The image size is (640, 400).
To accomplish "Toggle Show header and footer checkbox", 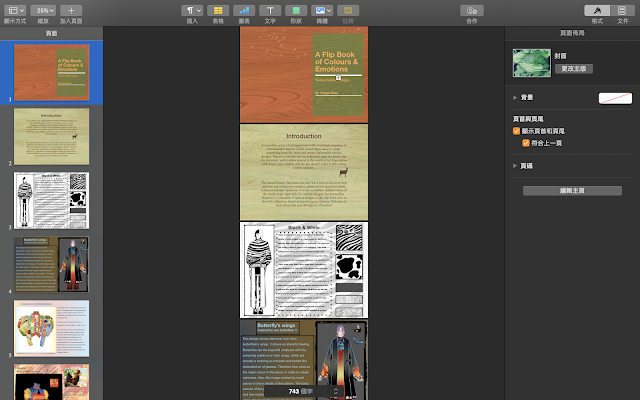I will coord(516,131).
